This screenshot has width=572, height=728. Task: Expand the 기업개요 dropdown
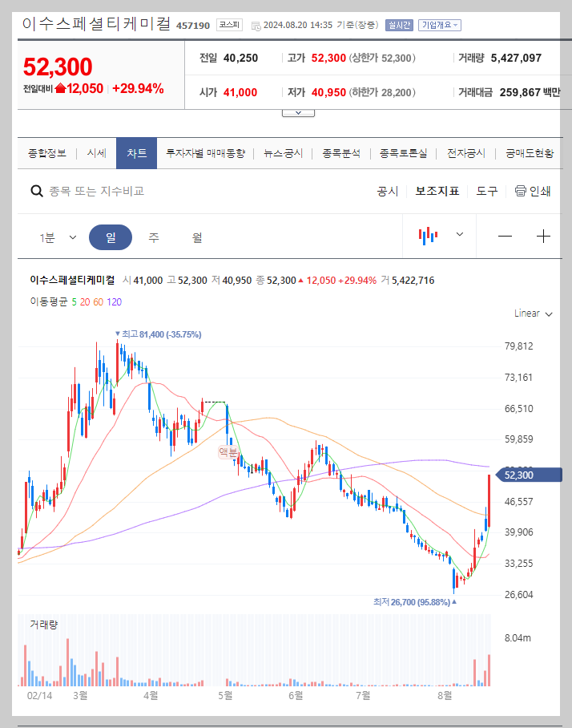[x=438, y=25]
